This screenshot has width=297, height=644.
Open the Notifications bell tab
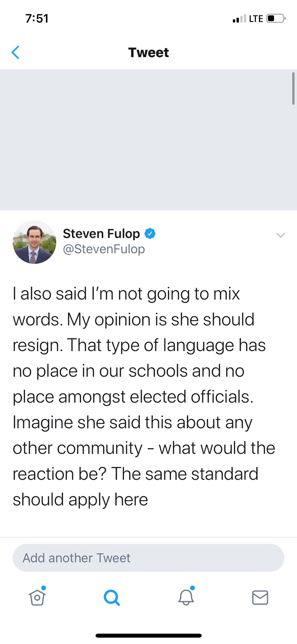tap(186, 597)
